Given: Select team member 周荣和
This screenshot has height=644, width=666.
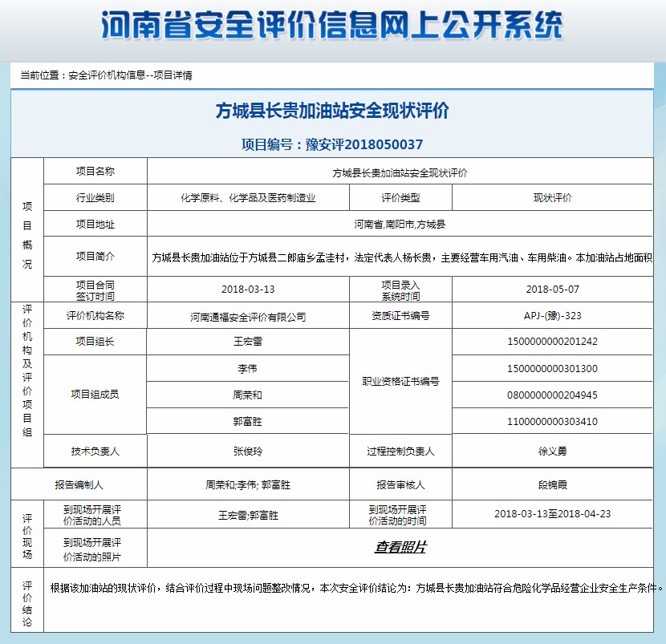Looking at the screenshot, I should point(248,395).
